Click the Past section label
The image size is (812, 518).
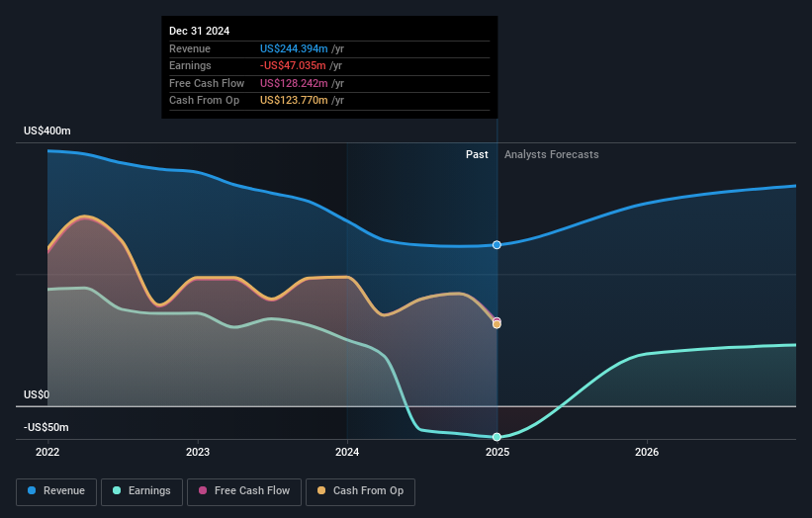coord(477,155)
